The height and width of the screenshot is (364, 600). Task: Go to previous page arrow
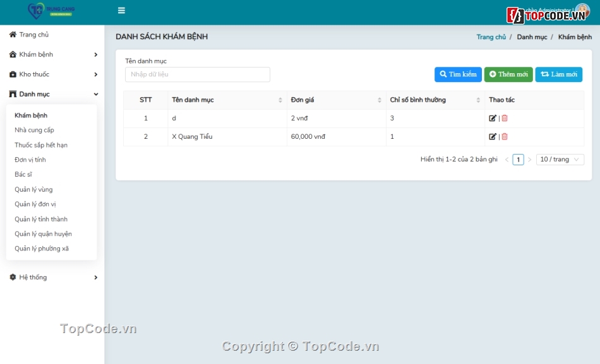[x=507, y=160]
